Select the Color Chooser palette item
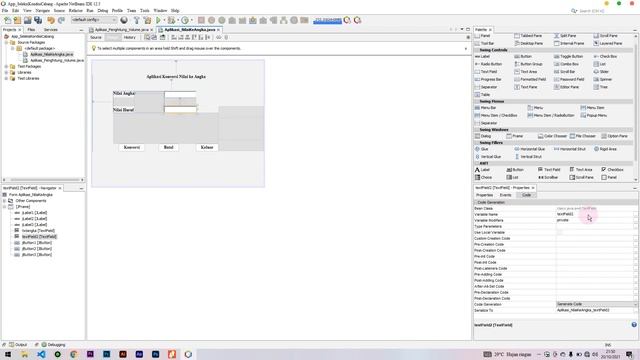The width and height of the screenshot is (640, 360). 552,136
